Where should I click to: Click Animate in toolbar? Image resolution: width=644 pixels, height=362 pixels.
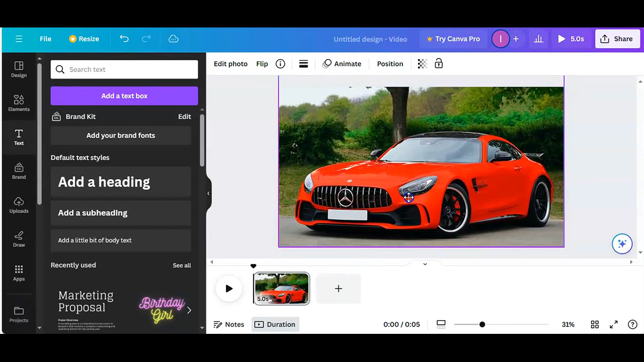point(342,64)
